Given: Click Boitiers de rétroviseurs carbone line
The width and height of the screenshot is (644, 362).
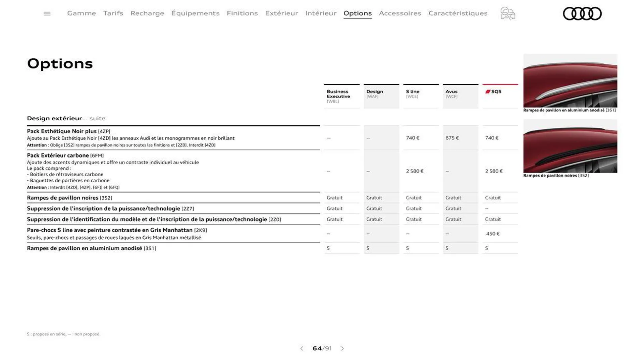Looking at the screenshot, I should click(65, 174).
